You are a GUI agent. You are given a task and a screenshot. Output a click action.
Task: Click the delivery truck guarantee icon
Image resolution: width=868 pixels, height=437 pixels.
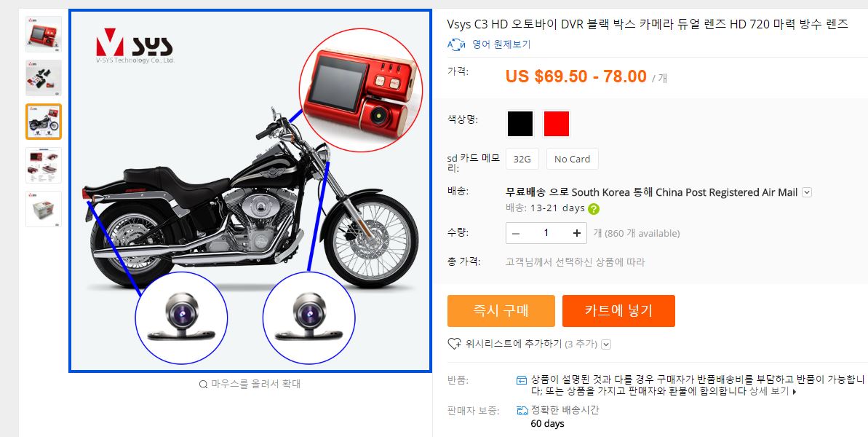(x=522, y=410)
